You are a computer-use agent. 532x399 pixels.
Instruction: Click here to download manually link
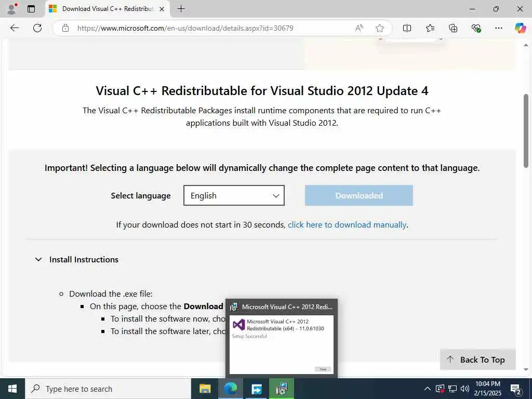pyautogui.click(x=347, y=224)
